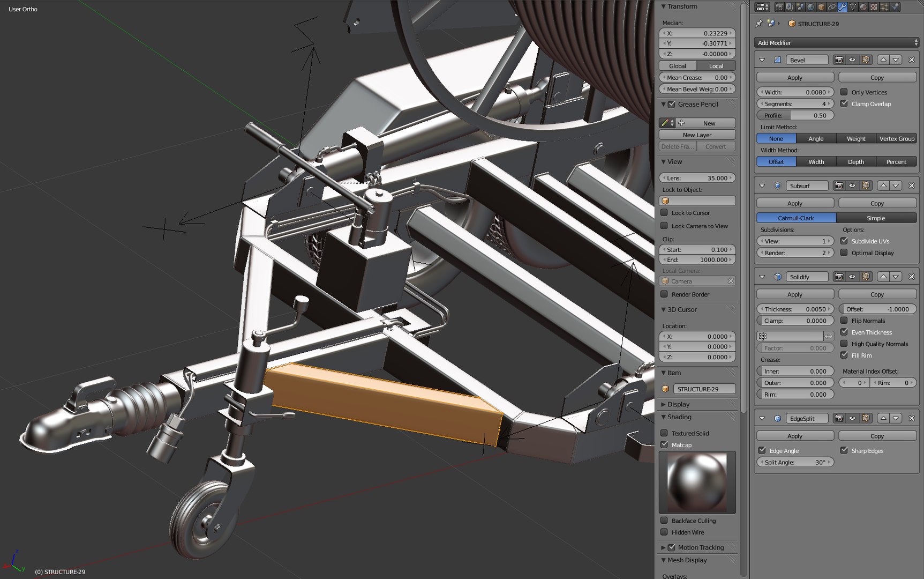
Task: Open the Scene properties tab icon
Action: 800,7
